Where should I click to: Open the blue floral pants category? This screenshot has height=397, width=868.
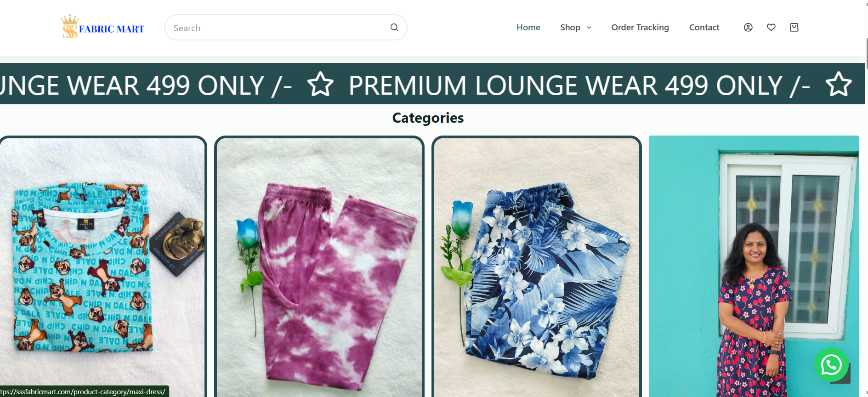tap(536, 267)
